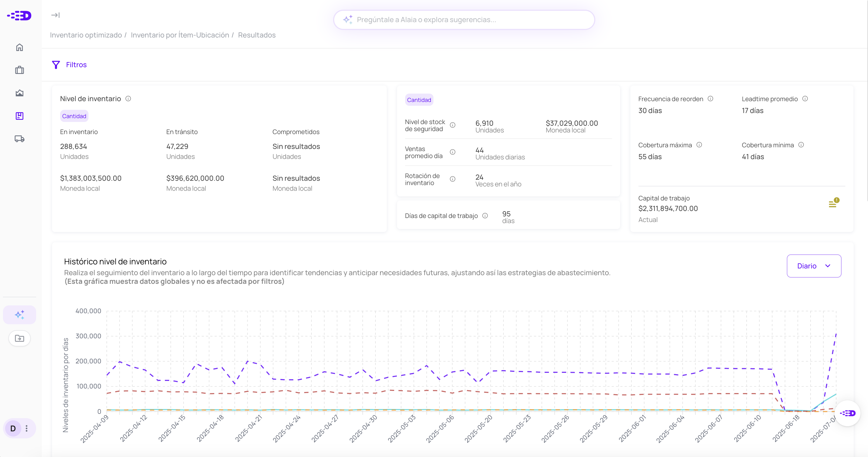This screenshot has height=457, width=868.
Task: Open the delivery truck sidebar icon
Action: pos(19,139)
